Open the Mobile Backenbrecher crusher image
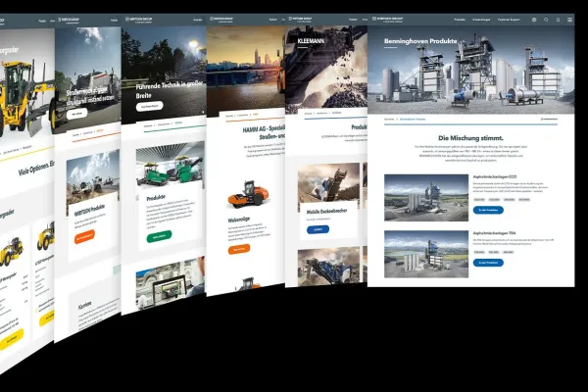The width and height of the screenshot is (588, 392). click(328, 185)
